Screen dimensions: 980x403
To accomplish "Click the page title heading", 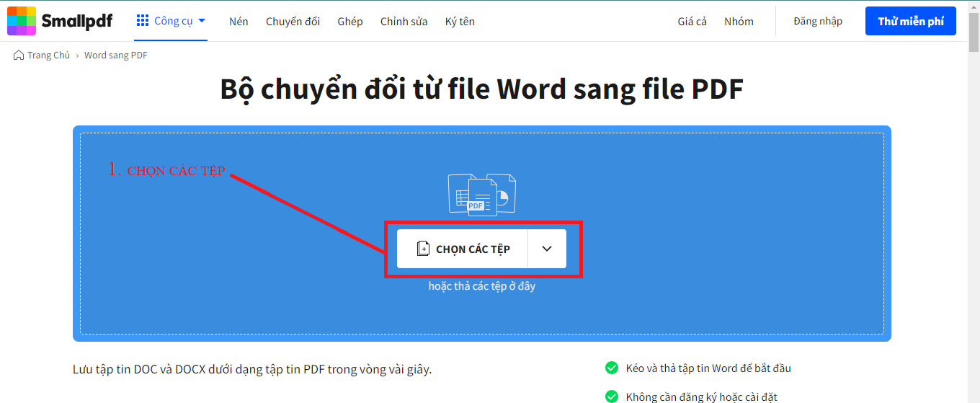I will coord(481,89).
